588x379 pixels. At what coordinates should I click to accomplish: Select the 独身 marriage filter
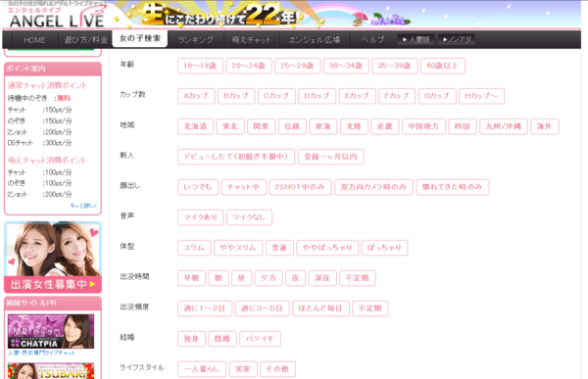point(191,339)
